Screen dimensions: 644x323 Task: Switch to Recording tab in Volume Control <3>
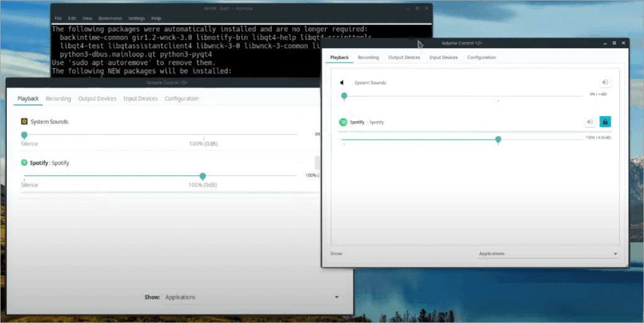pyautogui.click(x=58, y=99)
